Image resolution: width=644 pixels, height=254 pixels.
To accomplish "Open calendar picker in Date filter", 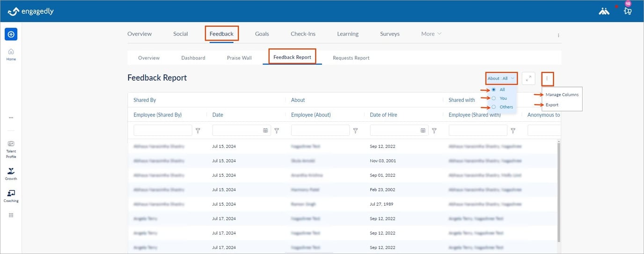I will [x=266, y=131].
